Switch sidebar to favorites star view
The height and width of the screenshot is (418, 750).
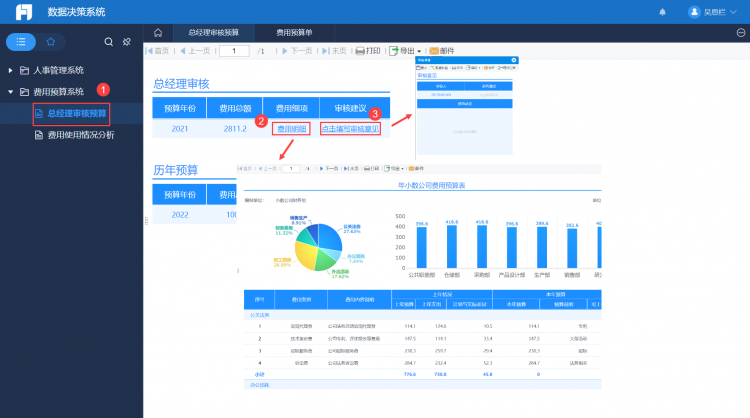[x=51, y=42]
